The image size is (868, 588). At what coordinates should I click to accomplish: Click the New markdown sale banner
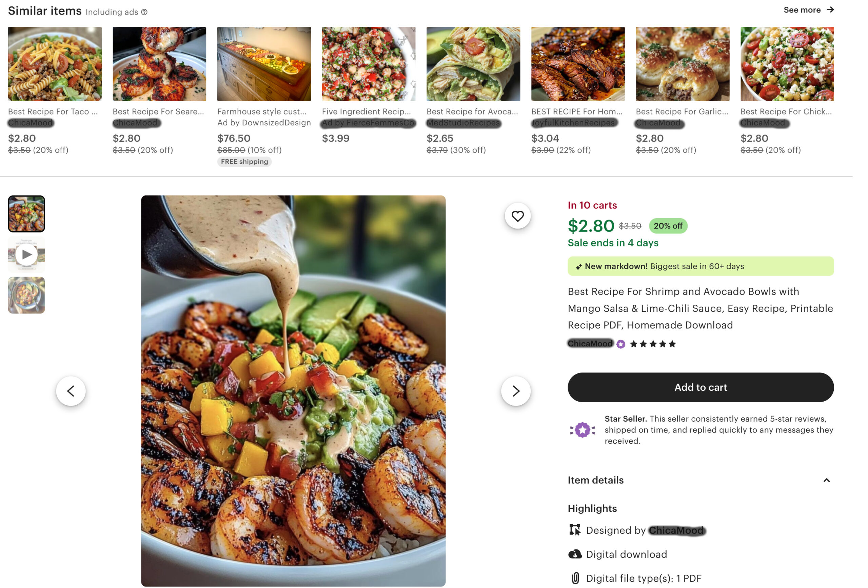click(x=700, y=266)
